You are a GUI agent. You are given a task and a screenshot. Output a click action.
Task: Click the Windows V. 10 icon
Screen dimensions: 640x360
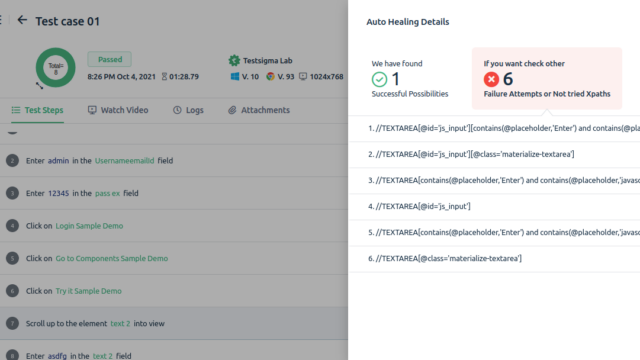coord(235,76)
